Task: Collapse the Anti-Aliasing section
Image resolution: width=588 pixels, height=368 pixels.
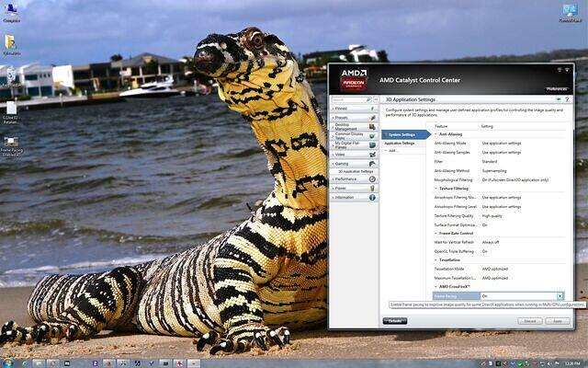Action: (436, 134)
